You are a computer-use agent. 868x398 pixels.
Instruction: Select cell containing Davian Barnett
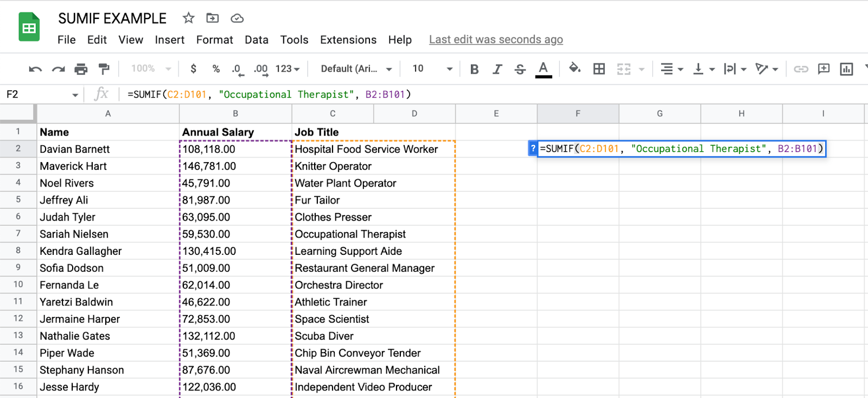(108, 149)
